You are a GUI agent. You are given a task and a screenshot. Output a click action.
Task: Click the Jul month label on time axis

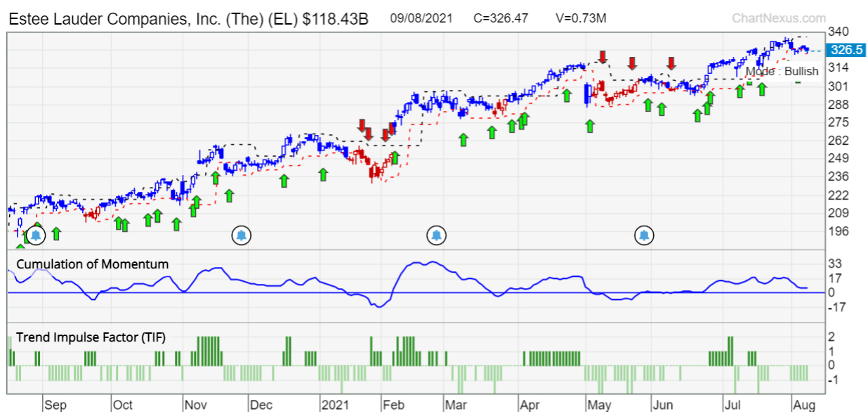click(x=732, y=405)
